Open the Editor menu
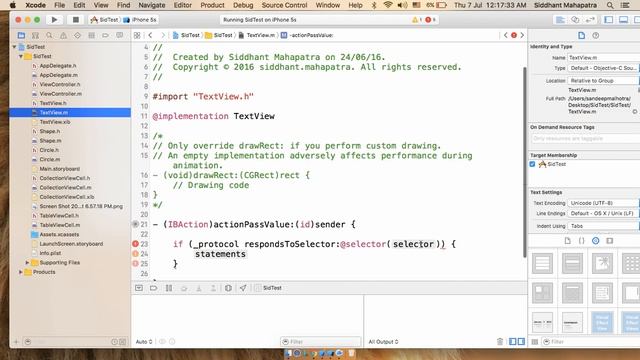 coord(182,5)
